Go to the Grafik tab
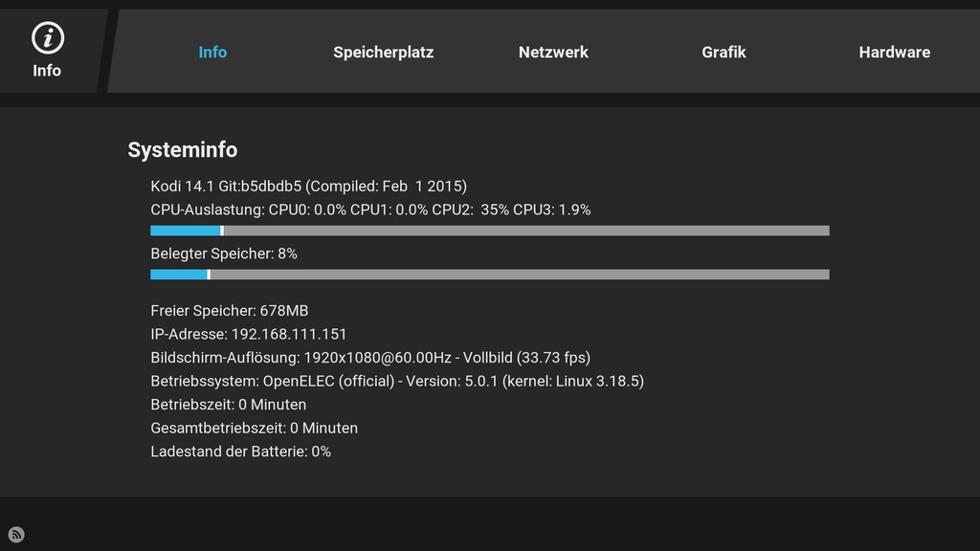The height and width of the screenshot is (551, 980). point(724,53)
